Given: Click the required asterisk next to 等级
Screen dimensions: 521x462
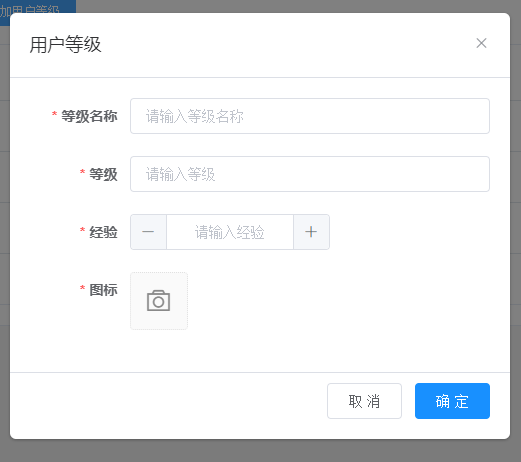Looking at the screenshot, I should tap(82, 173).
